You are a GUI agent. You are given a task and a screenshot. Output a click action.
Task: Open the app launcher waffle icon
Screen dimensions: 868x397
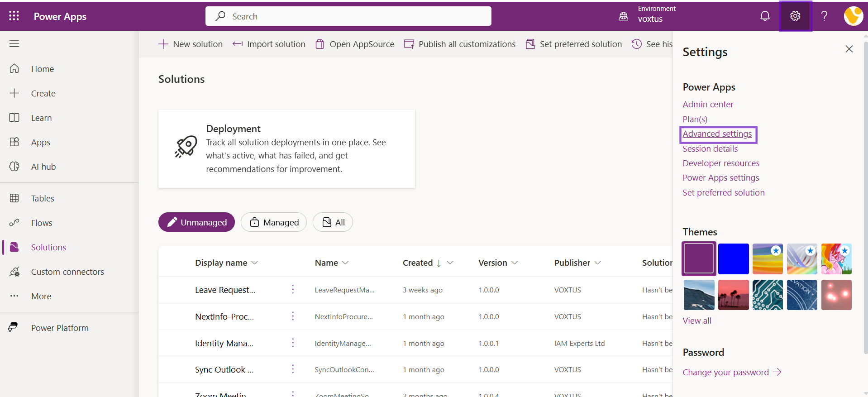point(14,16)
